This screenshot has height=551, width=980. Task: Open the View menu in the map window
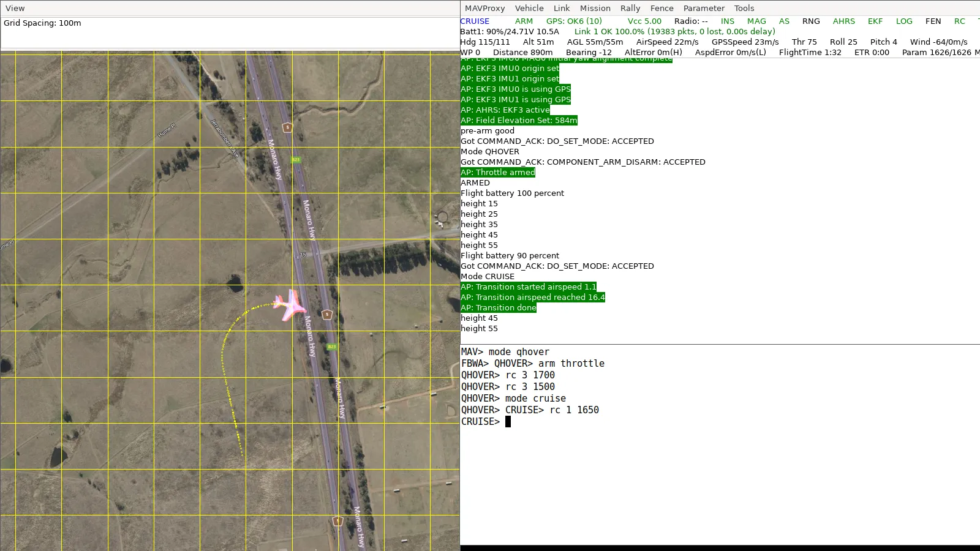tap(15, 8)
